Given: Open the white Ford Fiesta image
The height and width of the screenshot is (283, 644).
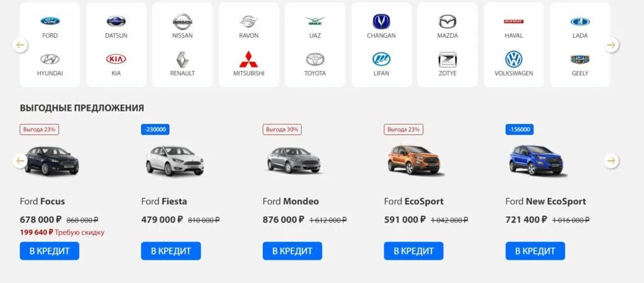Looking at the screenshot, I should tap(175, 160).
